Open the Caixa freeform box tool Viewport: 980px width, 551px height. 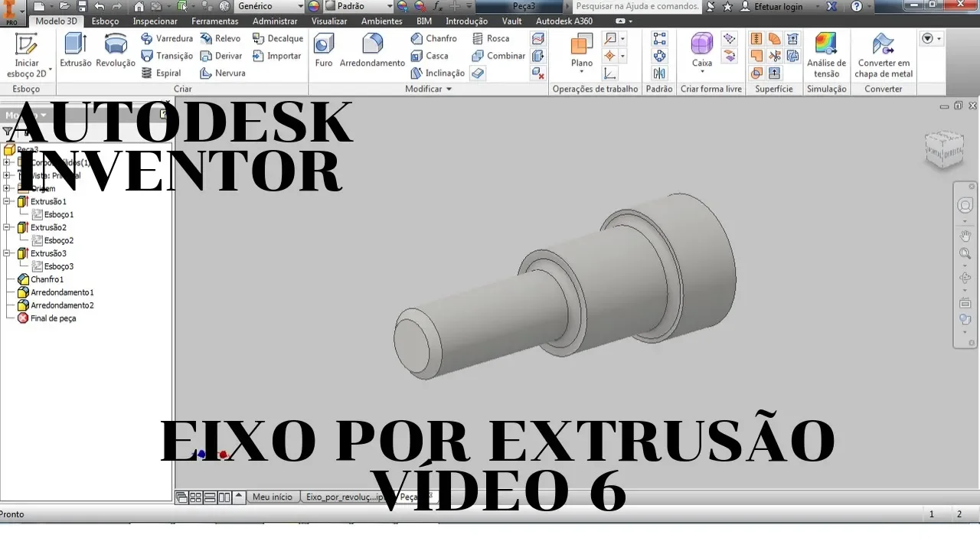pos(702,51)
